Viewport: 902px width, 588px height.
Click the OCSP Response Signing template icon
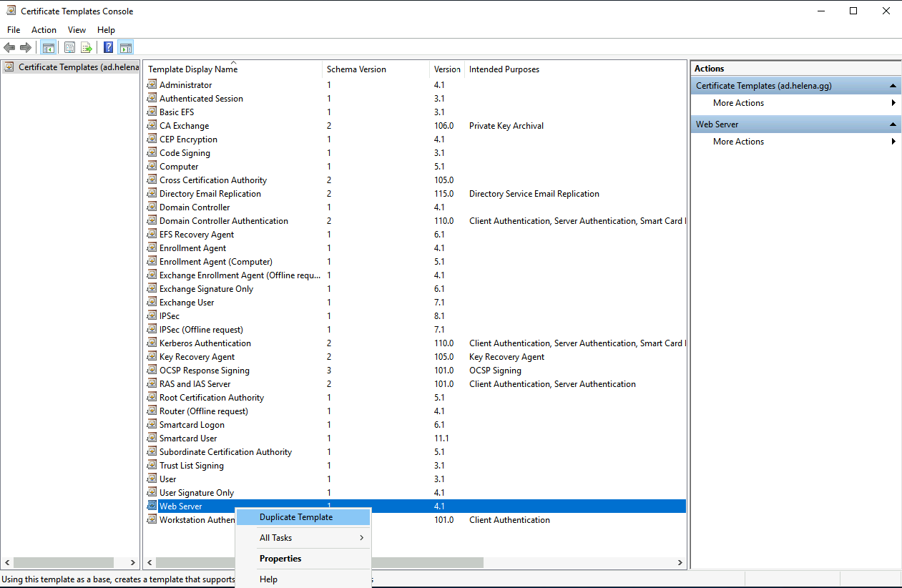coord(152,371)
